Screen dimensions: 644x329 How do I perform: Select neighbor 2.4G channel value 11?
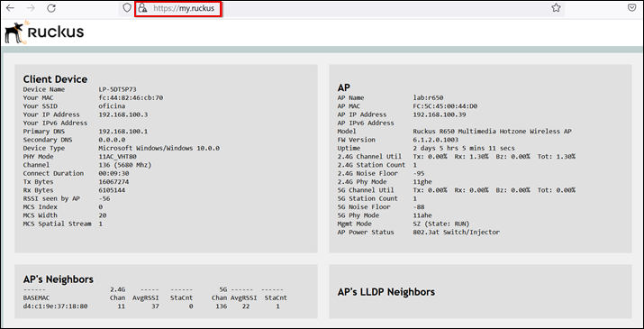122,306
